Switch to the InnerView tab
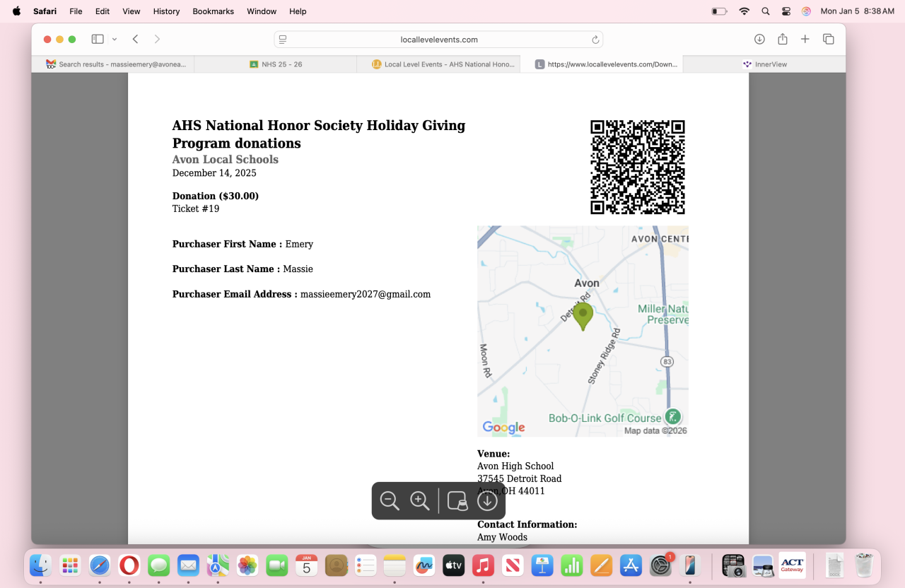 click(x=764, y=64)
